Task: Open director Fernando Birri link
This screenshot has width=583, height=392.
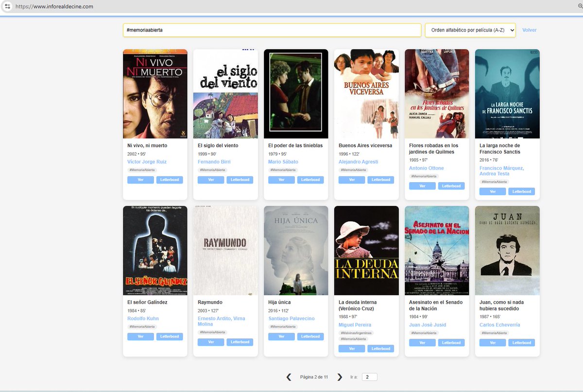Action: tap(214, 162)
